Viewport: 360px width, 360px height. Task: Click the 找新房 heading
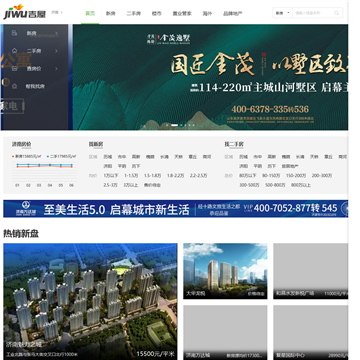pyautogui.click(x=96, y=144)
